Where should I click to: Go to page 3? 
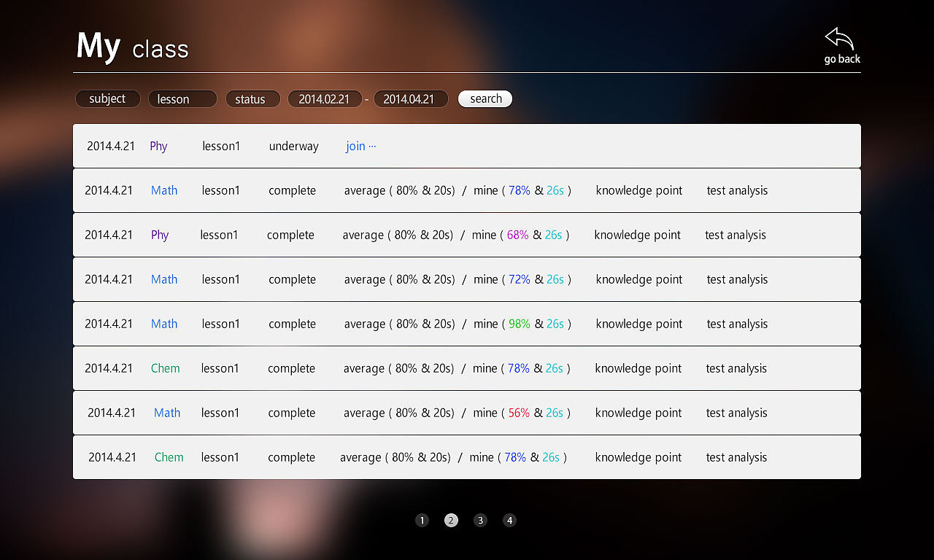point(480,520)
